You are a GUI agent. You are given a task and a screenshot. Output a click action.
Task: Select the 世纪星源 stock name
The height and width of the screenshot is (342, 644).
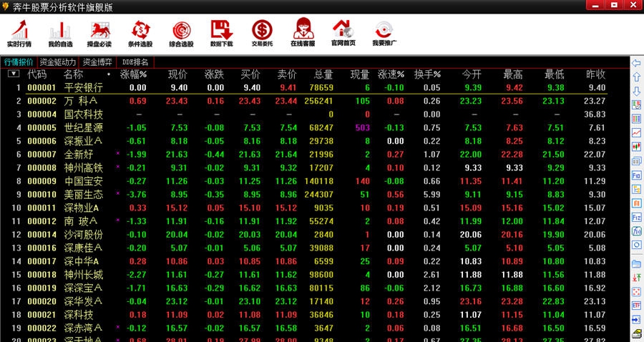click(84, 127)
